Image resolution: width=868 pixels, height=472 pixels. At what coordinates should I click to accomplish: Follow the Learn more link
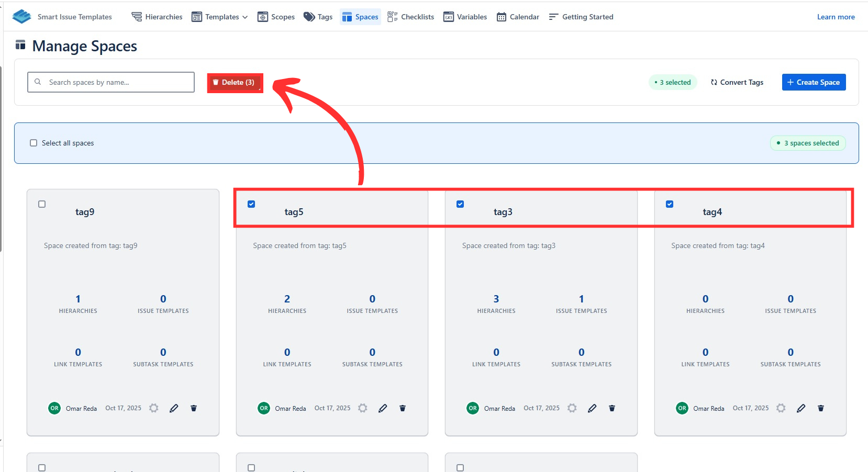[836, 17]
